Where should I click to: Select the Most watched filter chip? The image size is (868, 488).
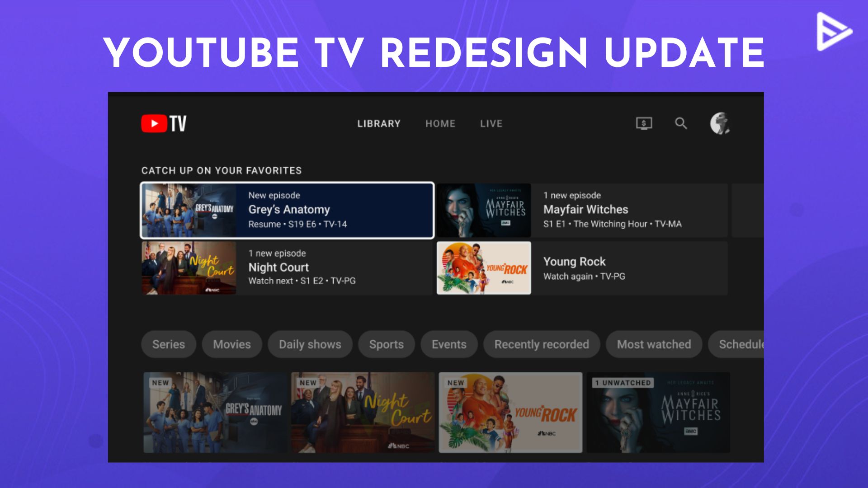pos(654,344)
